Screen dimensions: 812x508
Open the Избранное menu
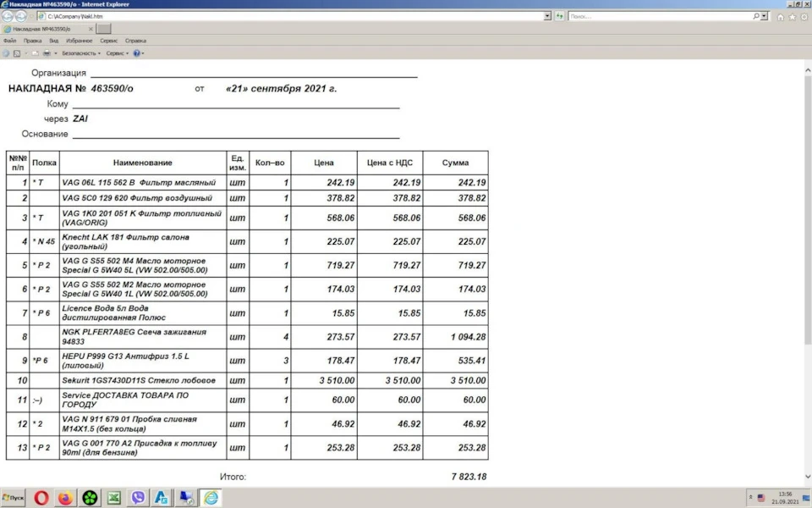(x=80, y=41)
